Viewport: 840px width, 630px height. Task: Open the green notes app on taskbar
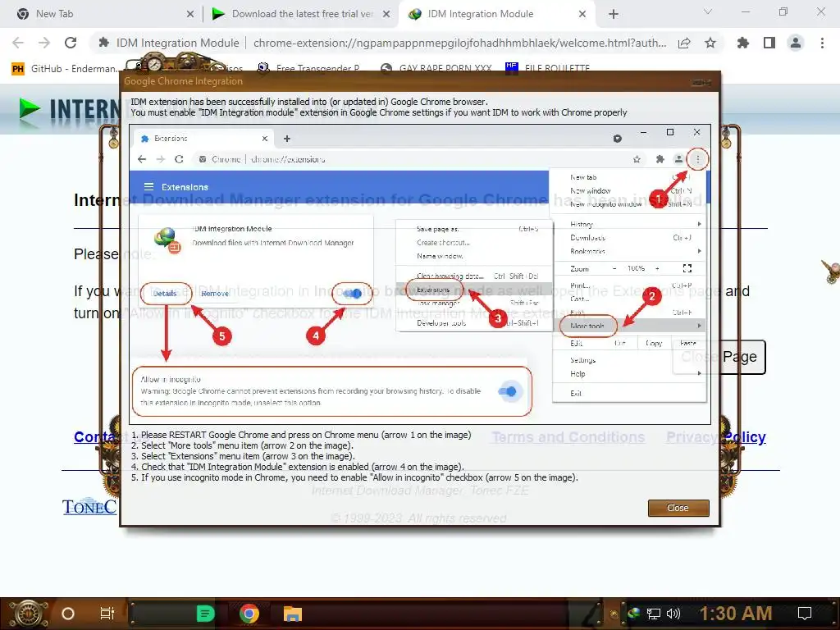pos(205,614)
